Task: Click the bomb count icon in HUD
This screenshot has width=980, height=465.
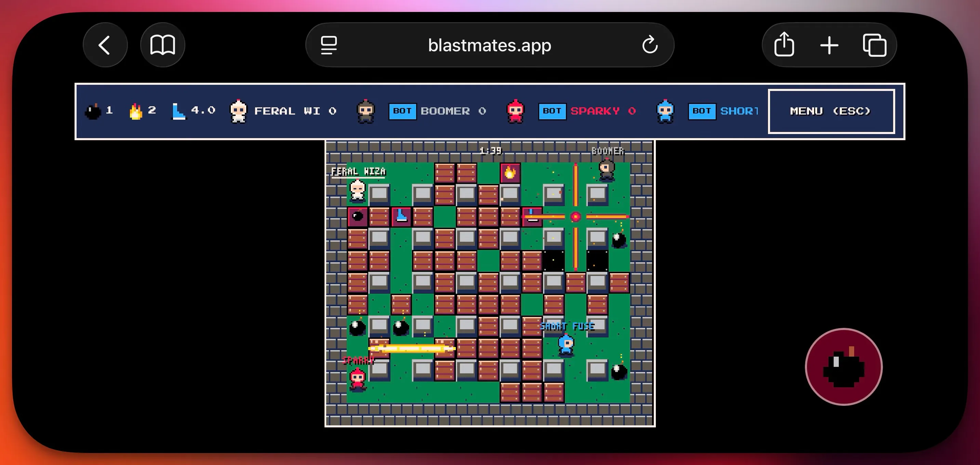Action: pyautogui.click(x=93, y=111)
